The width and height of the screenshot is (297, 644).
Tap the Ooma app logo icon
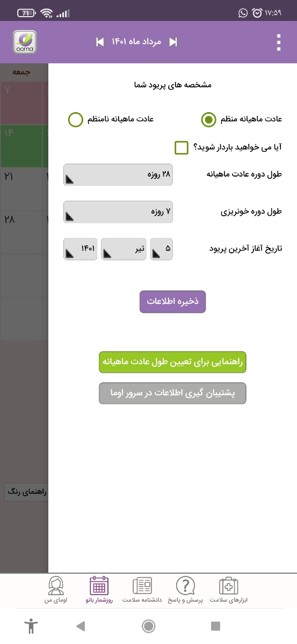click(25, 42)
